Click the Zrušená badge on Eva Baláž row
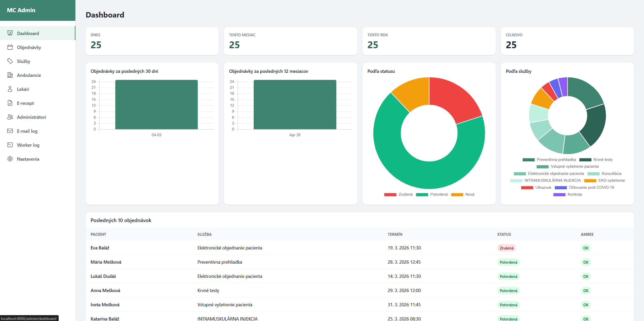Screen dimensions: 644x321 (x=506, y=248)
